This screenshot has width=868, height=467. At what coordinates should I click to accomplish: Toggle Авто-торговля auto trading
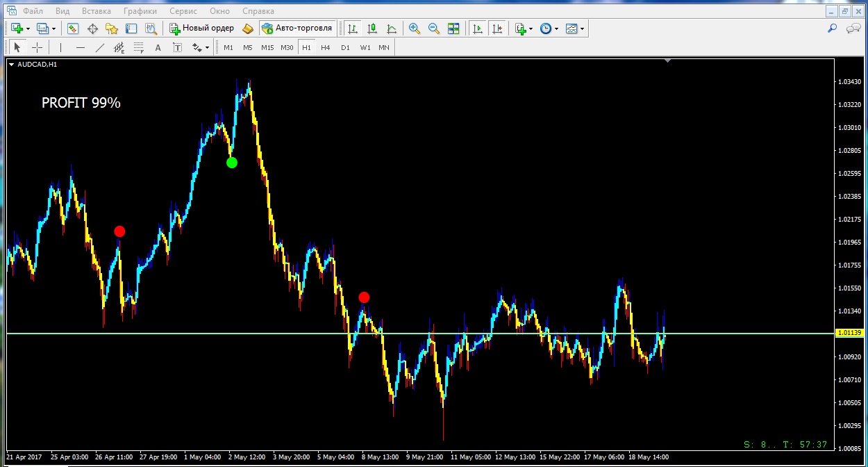point(298,28)
